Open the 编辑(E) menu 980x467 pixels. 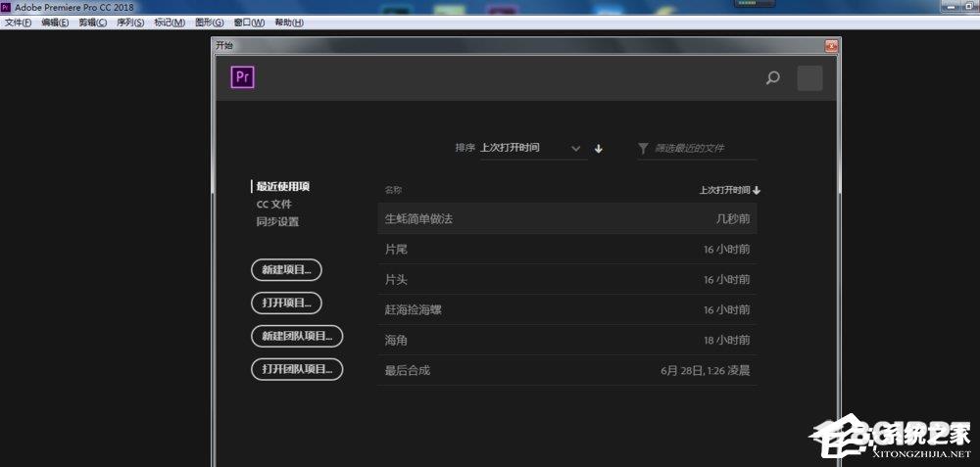(x=55, y=23)
